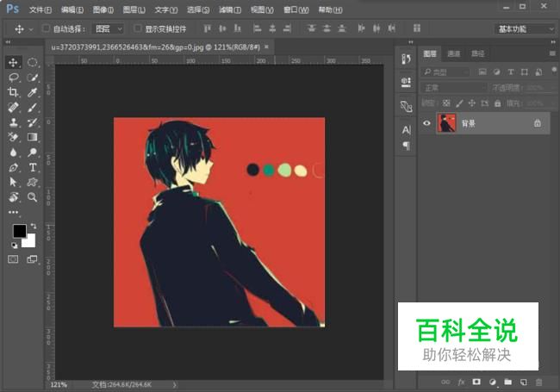Switch to the 路径 tab

pos(477,53)
